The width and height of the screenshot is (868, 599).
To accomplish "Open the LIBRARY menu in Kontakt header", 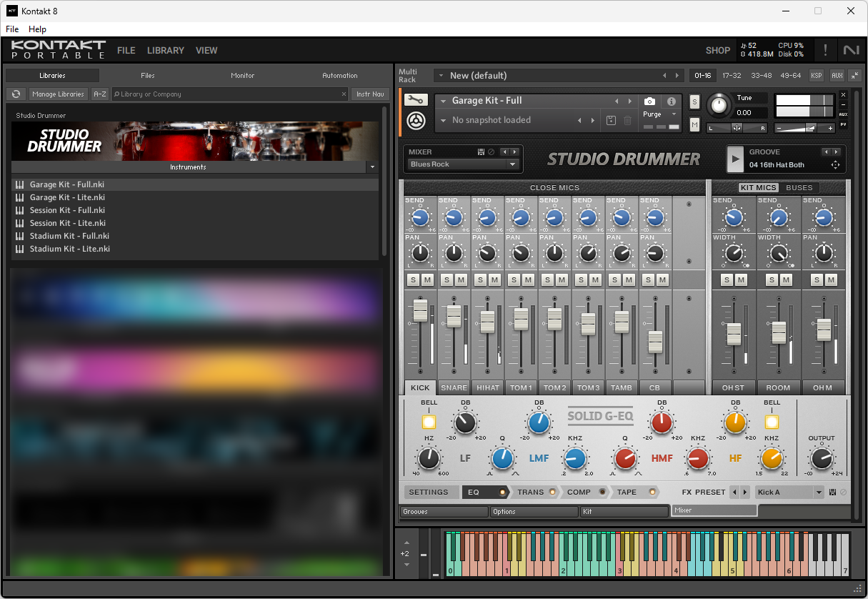I will click(x=166, y=51).
